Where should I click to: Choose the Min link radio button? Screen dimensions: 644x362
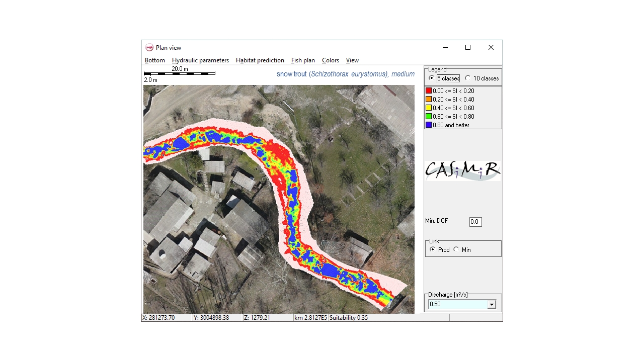(456, 250)
